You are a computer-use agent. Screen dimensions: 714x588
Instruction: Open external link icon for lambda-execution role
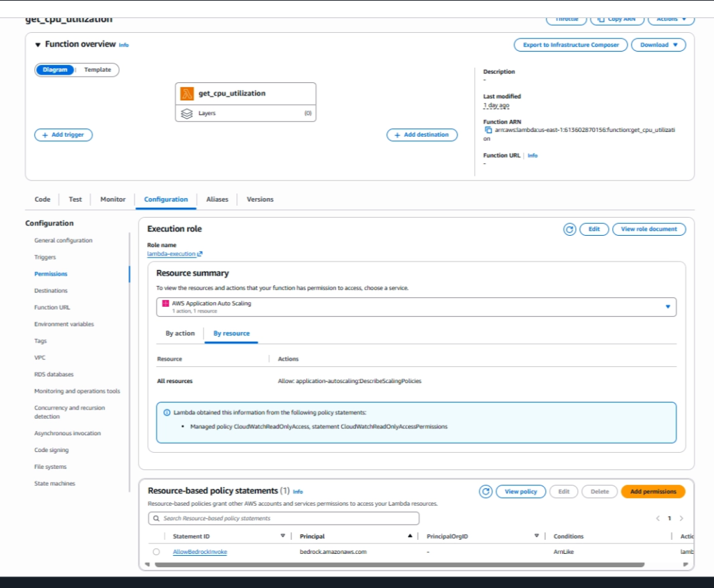[200, 255]
